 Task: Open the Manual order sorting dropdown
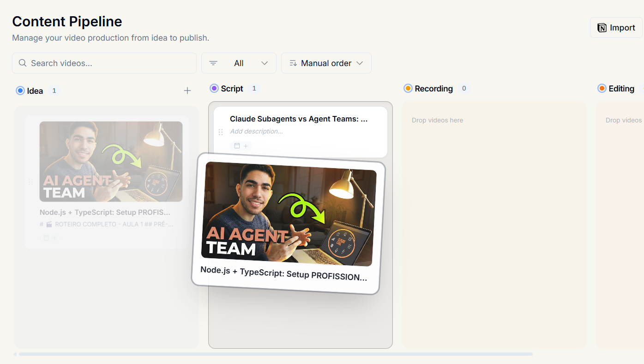point(326,63)
